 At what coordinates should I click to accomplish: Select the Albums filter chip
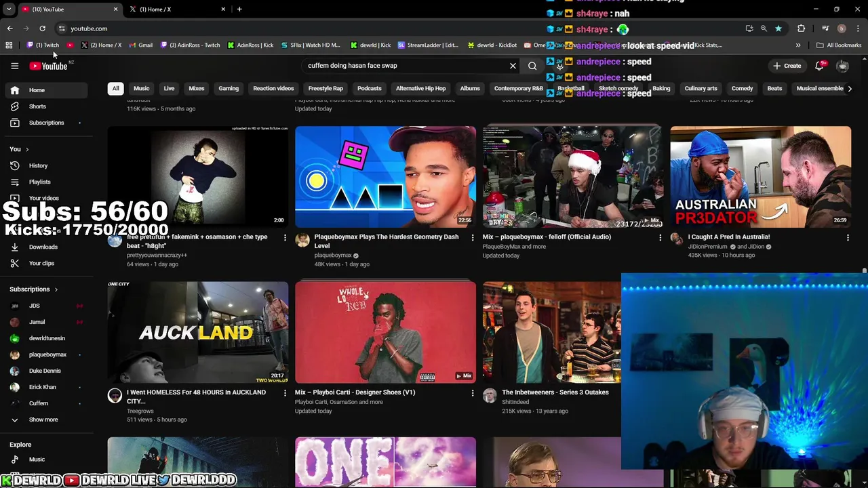click(470, 88)
